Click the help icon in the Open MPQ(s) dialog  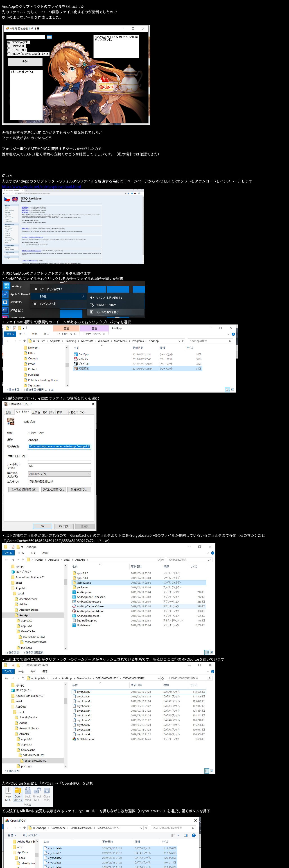click(193, 835)
